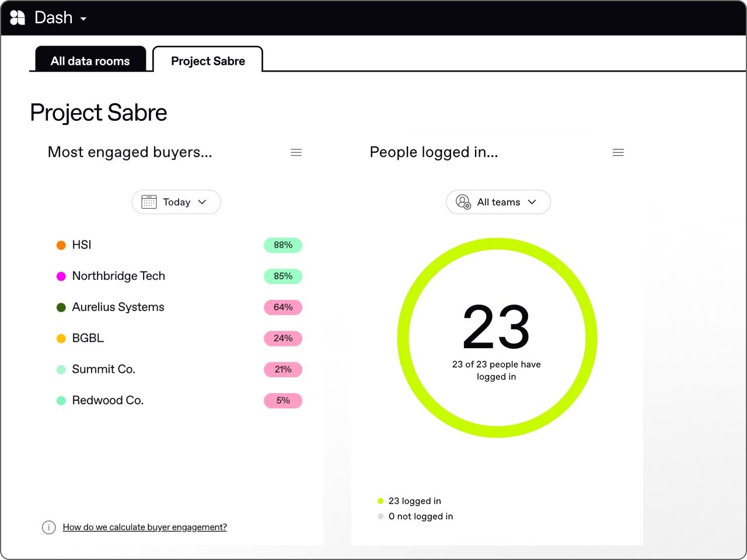This screenshot has width=747, height=560.
Task: Select the Project Sabre tab
Action: 208,61
